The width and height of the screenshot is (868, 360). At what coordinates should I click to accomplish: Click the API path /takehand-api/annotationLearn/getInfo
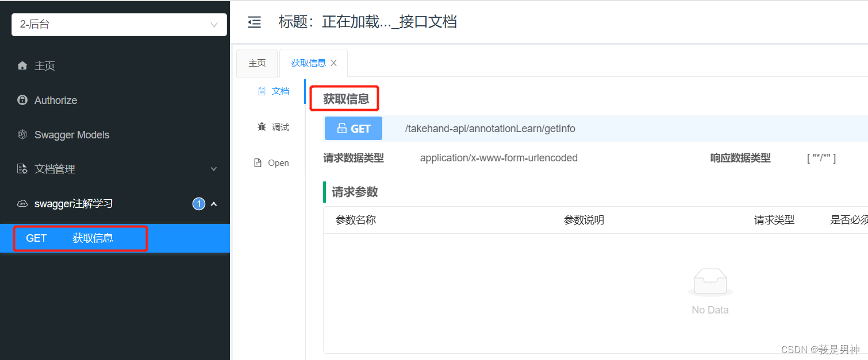tap(490, 128)
